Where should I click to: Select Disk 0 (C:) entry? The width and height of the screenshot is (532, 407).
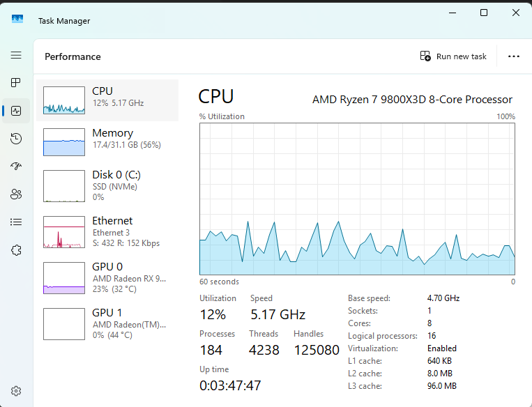tap(107, 186)
